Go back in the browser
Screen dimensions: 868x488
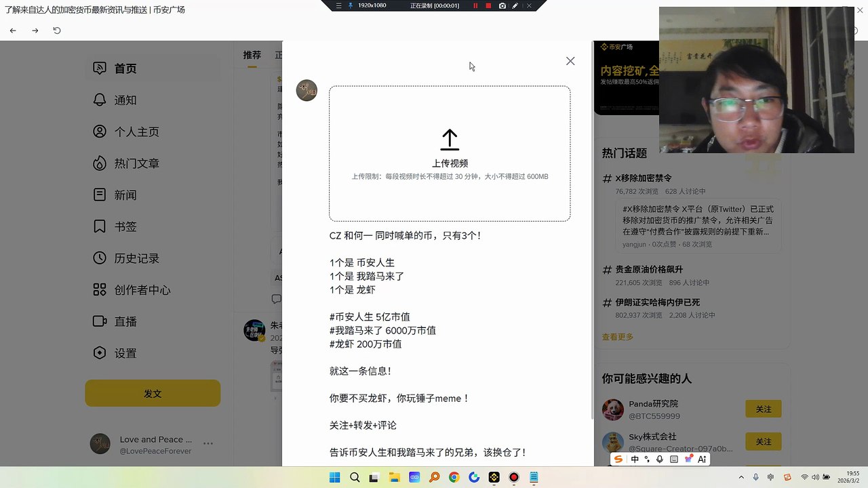13,30
